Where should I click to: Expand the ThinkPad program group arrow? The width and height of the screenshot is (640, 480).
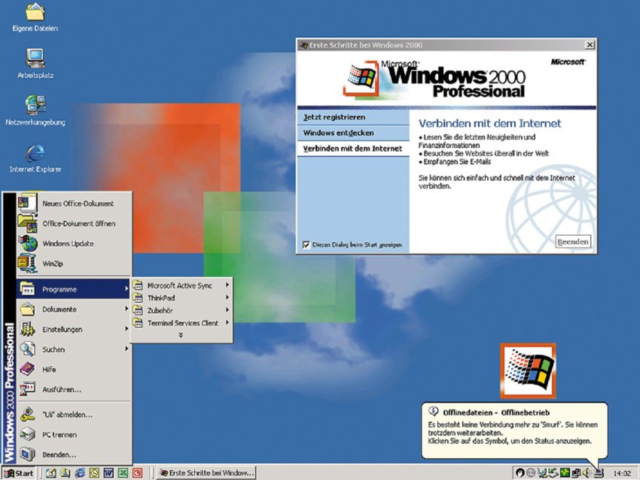pyautogui.click(x=227, y=298)
